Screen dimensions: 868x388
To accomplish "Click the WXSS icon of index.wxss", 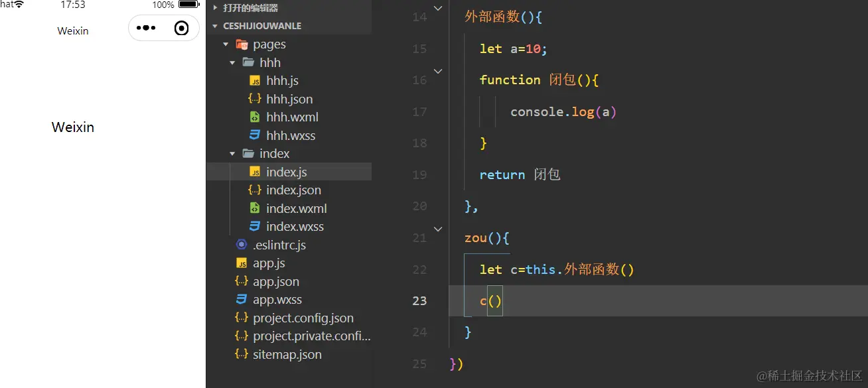I will click(255, 226).
